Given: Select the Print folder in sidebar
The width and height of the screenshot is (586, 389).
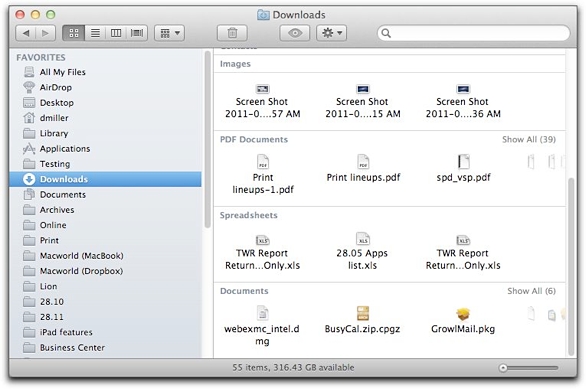Looking at the screenshot, I should [105, 241].
